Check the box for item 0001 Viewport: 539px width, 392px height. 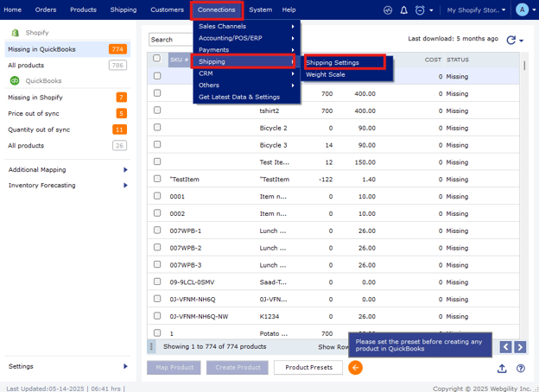click(156, 196)
